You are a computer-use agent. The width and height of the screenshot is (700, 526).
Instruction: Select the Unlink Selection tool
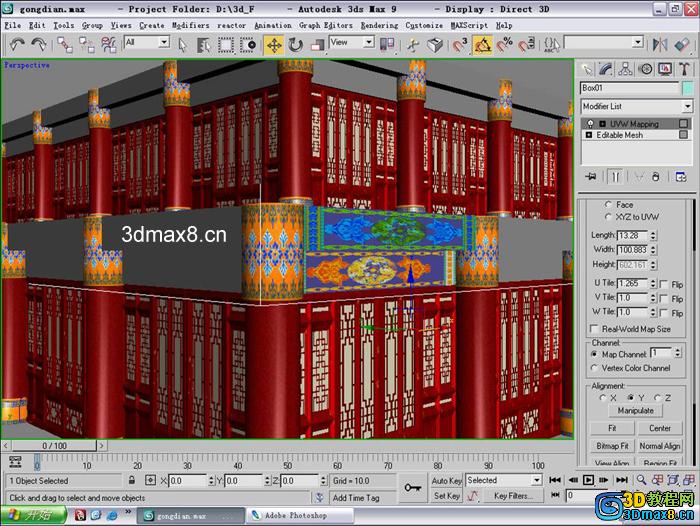(x=87, y=45)
